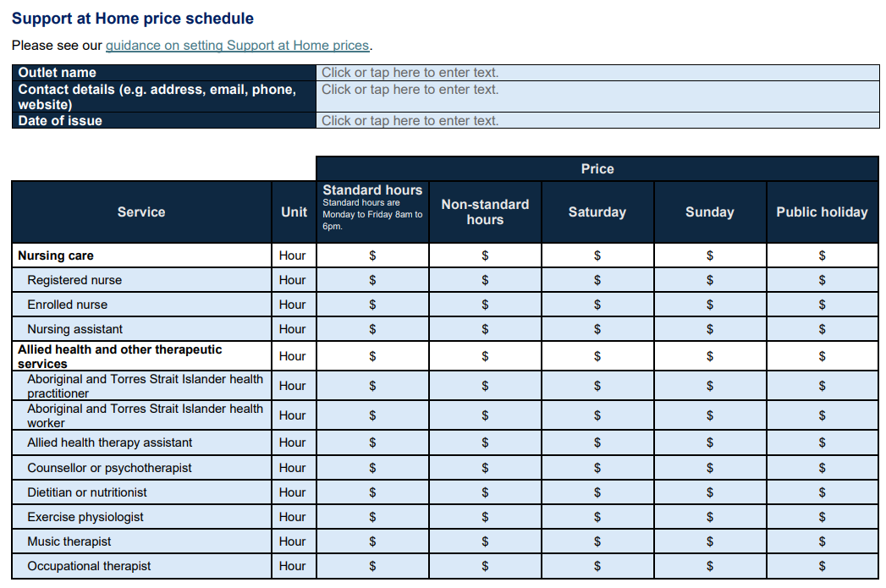Click the Date of issue text field
Viewport: 886px width, 588px height.
click(x=597, y=121)
